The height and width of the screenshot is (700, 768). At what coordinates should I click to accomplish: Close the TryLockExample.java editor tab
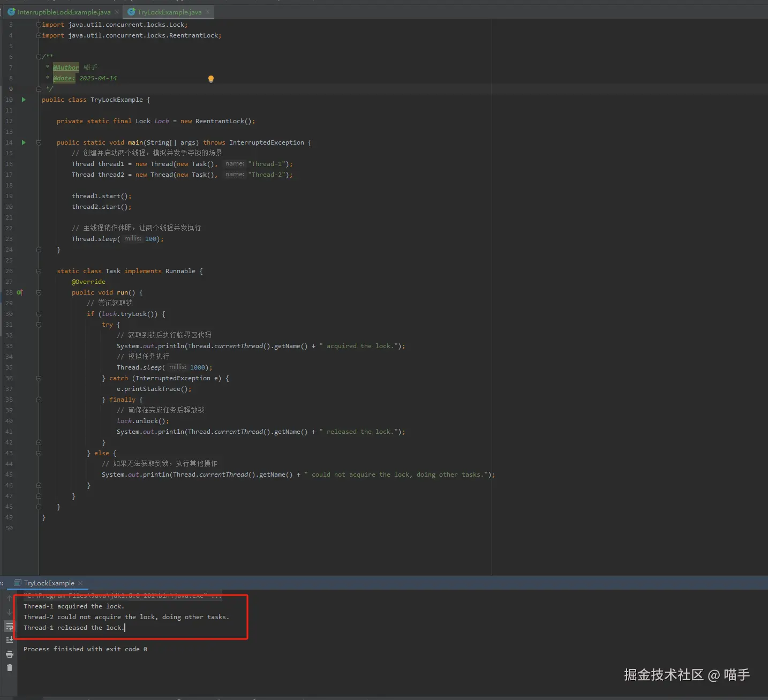point(208,12)
